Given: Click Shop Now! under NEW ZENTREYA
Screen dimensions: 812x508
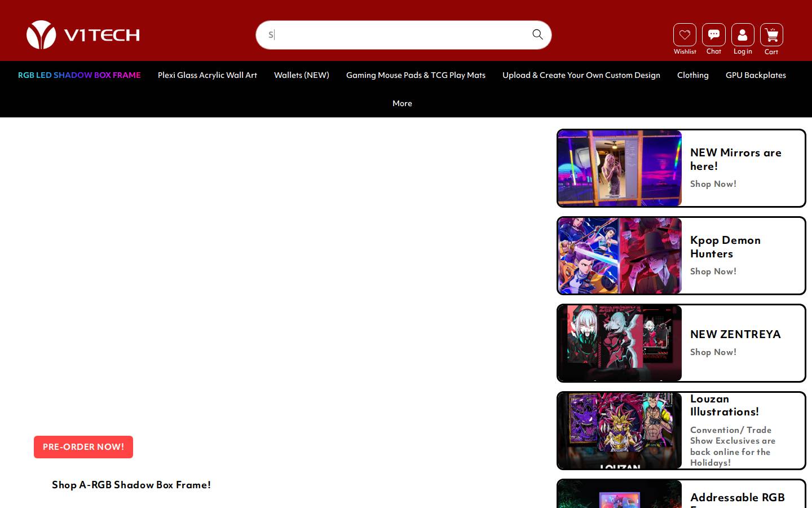Looking at the screenshot, I should pos(713,352).
